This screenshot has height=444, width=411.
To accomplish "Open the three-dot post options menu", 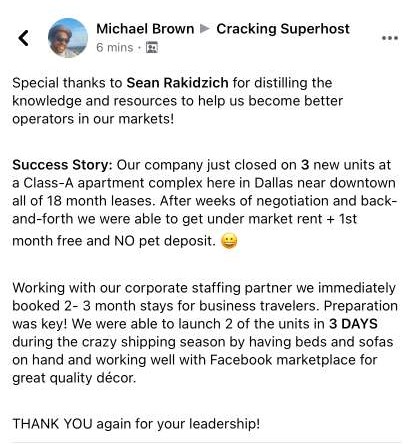I will [x=390, y=38].
